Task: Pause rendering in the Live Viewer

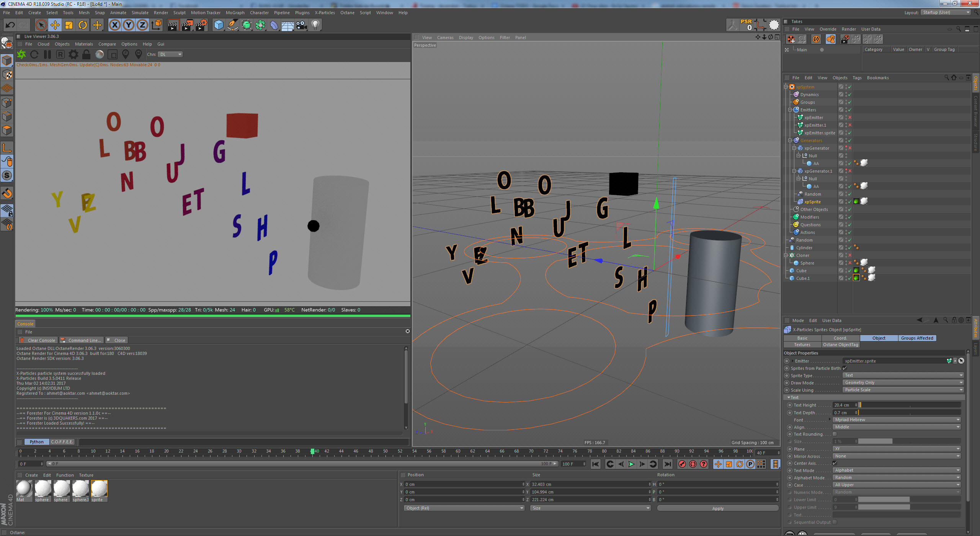Action: click(x=47, y=54)
